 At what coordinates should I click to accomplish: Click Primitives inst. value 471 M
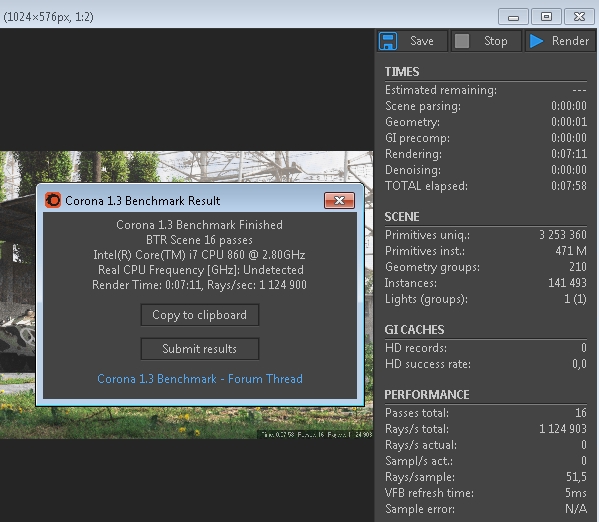pos(571,251)
